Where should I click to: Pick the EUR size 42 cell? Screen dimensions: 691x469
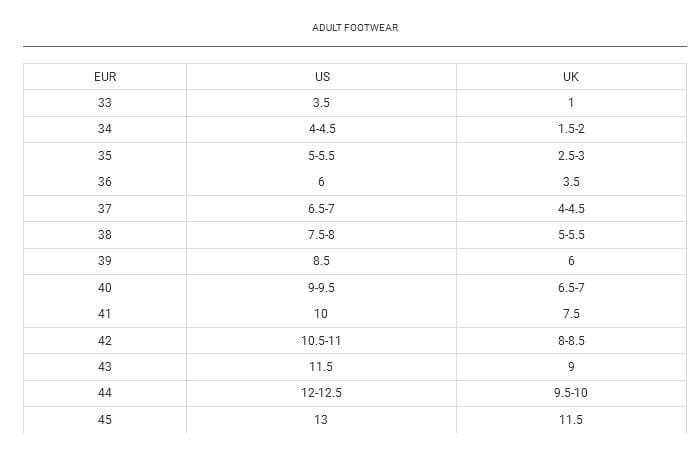click(105, 341)
